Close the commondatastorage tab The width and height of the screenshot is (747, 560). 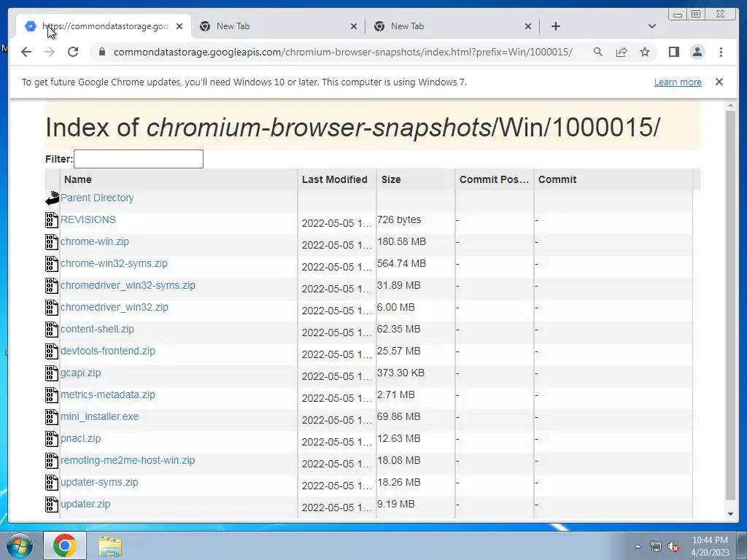(x=179, y=26)
